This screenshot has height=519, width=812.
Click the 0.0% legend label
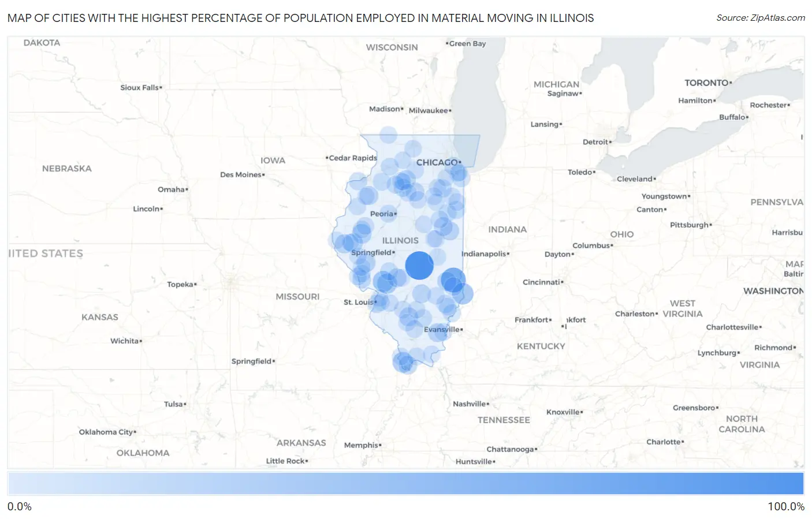point(20,506)
